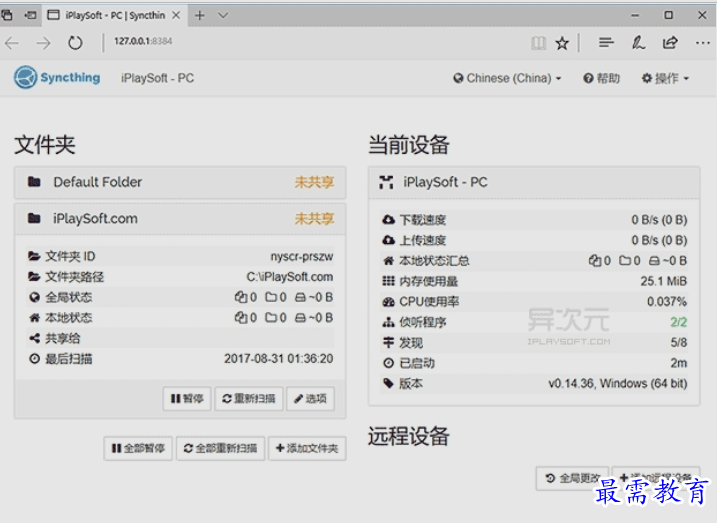Click the 重新扫描 rescan button
Viewport: 717px width, 523px height.
(x=249, y=399)
